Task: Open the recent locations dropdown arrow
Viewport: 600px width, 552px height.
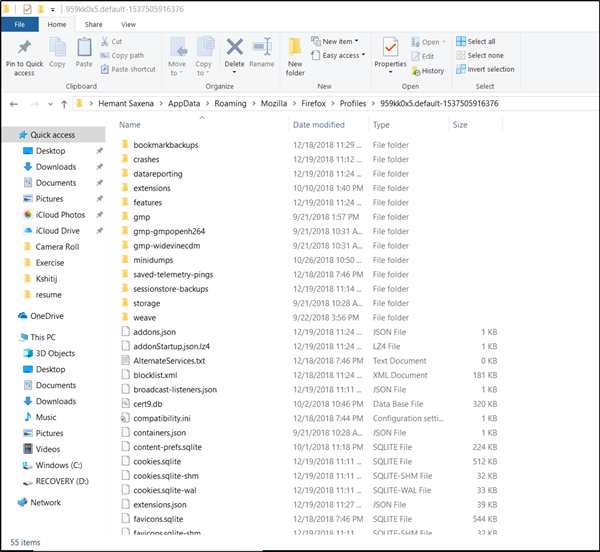Action: coord(51,104)
